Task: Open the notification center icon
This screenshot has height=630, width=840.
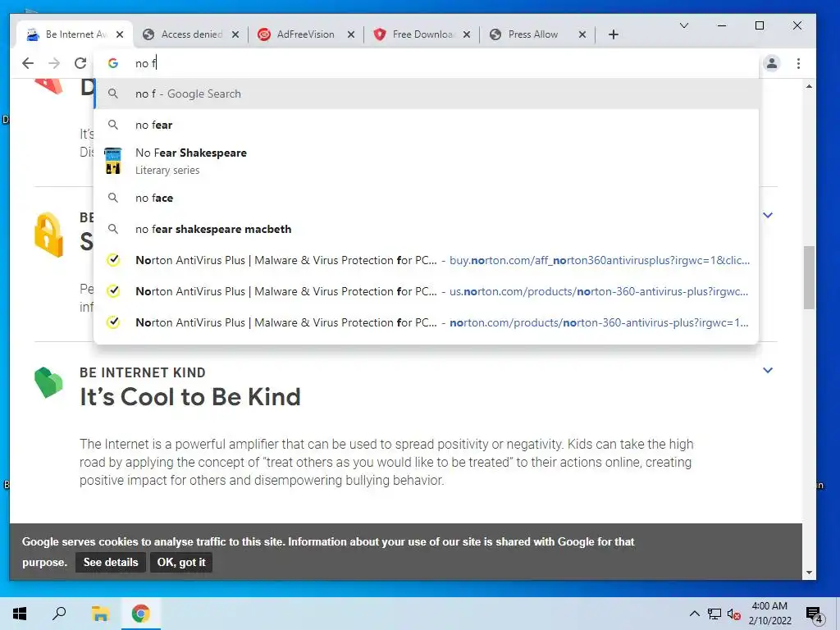Action: 815,614
